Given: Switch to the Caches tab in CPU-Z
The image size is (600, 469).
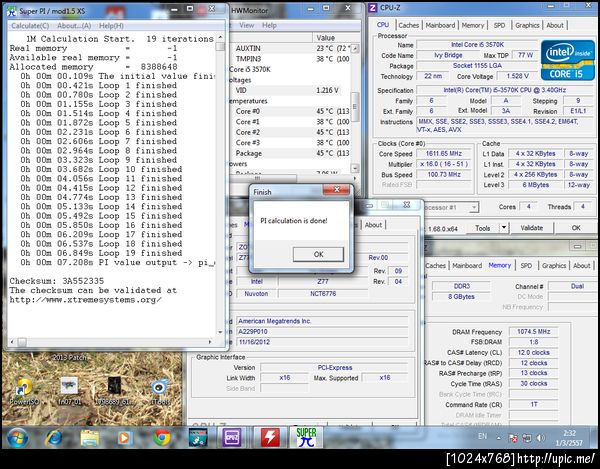Looking at the screenshot, I should pyautogui.click(x=409, y=25).
